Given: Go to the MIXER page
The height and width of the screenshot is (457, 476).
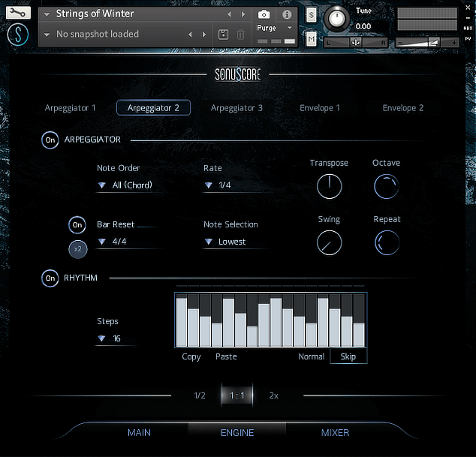Looking at the screenshot, I should 335,432.
